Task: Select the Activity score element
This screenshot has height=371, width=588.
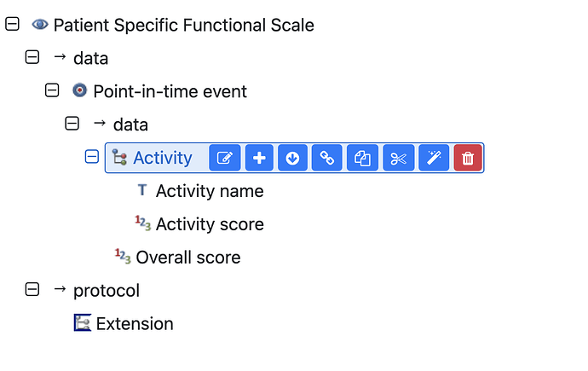Action: coord(209,224)
